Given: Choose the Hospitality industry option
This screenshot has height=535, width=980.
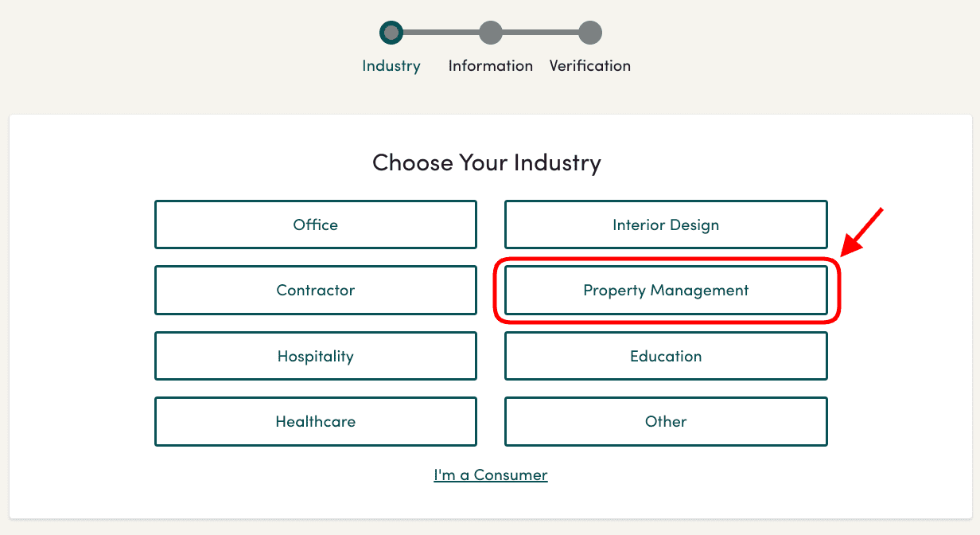Looking at the screenshot, I should tap(315, 356).
